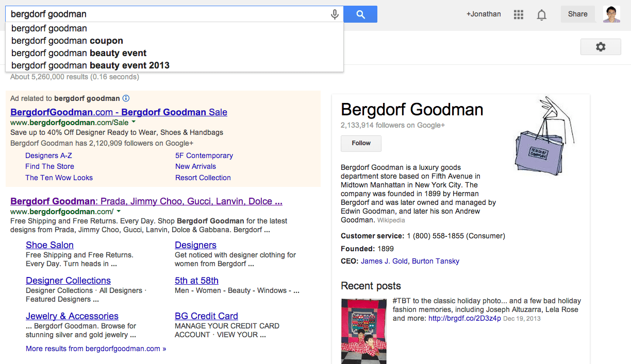631x364 pixels.
Task: Open the CEO link Burton Tansky
Action: tap(436, 261)
